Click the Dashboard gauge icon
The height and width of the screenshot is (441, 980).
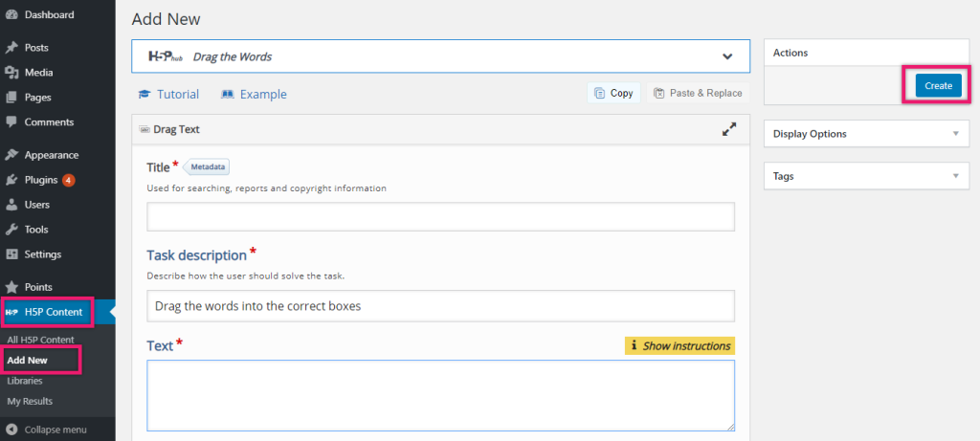point(11,15)
